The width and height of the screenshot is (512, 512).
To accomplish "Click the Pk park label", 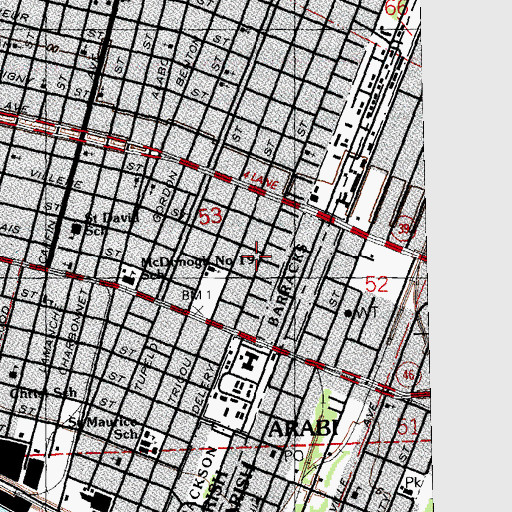I will [x=414, y=482].
